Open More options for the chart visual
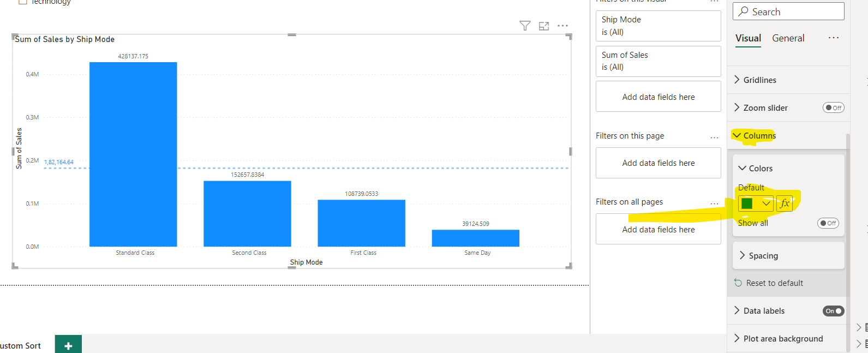 (563, 26)
